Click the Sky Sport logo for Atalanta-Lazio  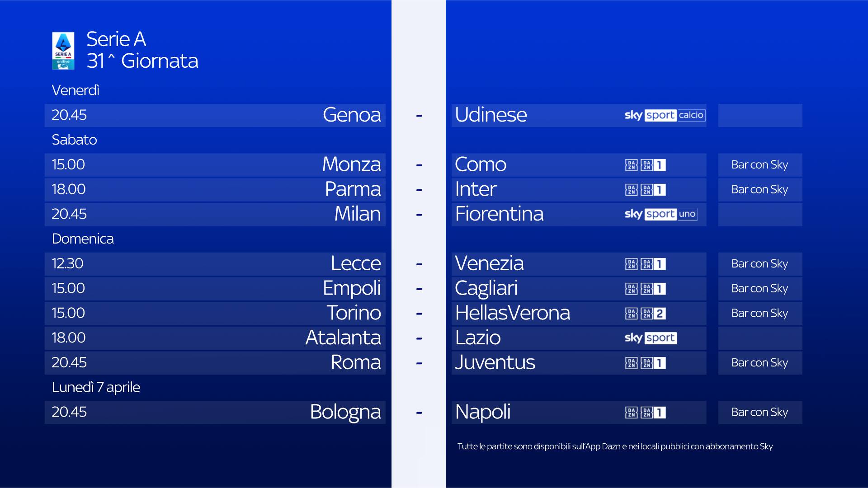coord(651,338)
